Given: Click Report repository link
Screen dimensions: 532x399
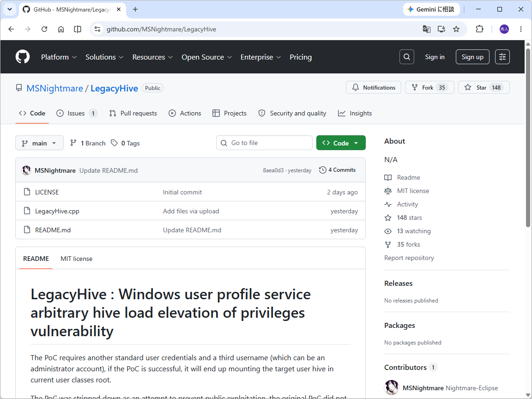Looking at the screenshot, I should [409, 258].
